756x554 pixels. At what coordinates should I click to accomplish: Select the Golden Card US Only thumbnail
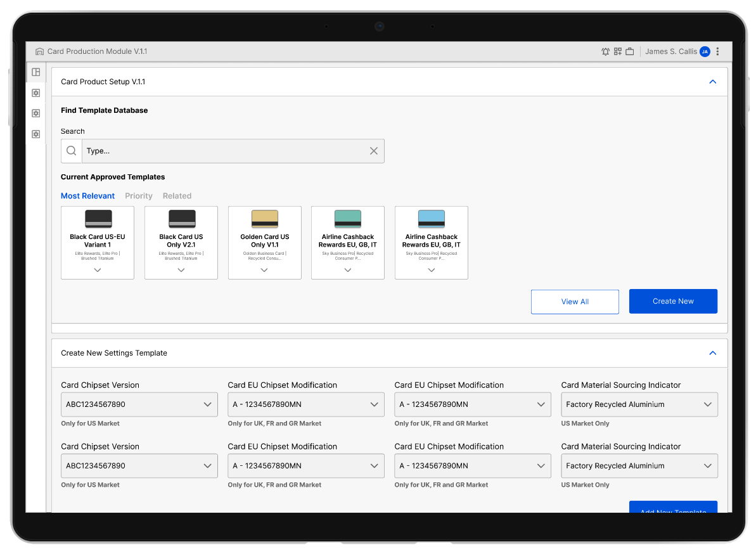point(265,219)
